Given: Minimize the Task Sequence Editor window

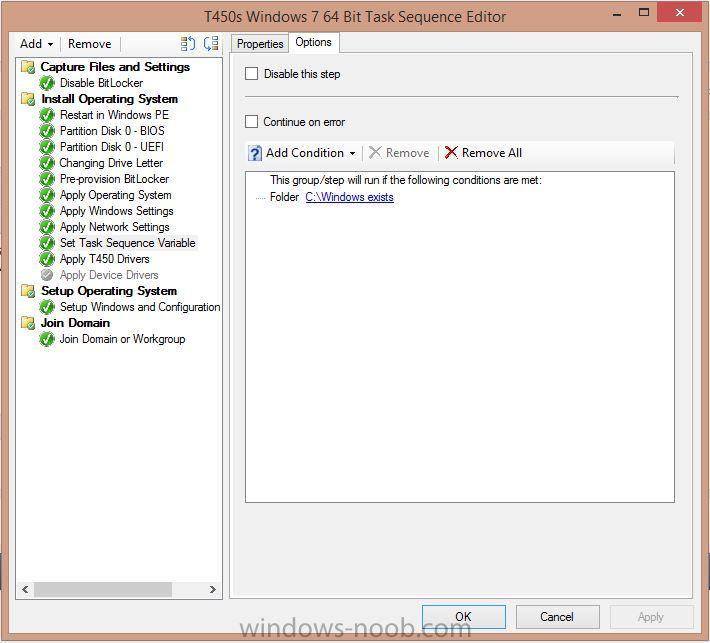Looking at the screenshot, I should click(617, 14).
